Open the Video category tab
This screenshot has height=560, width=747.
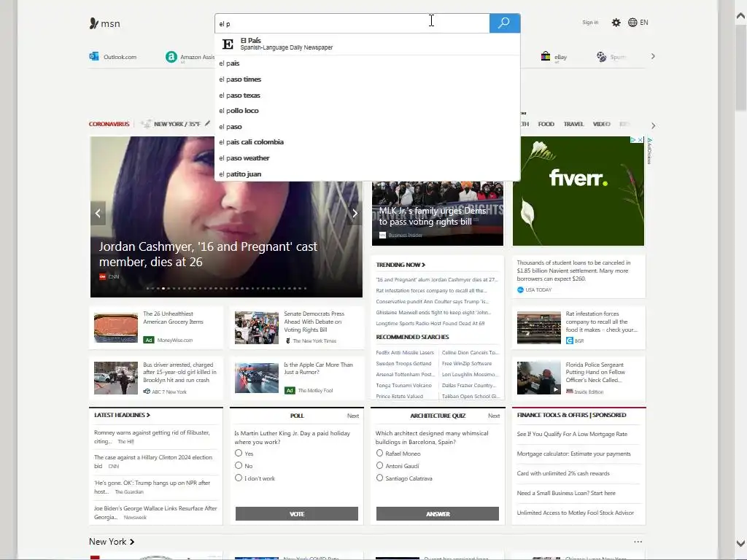click(602, 124)
